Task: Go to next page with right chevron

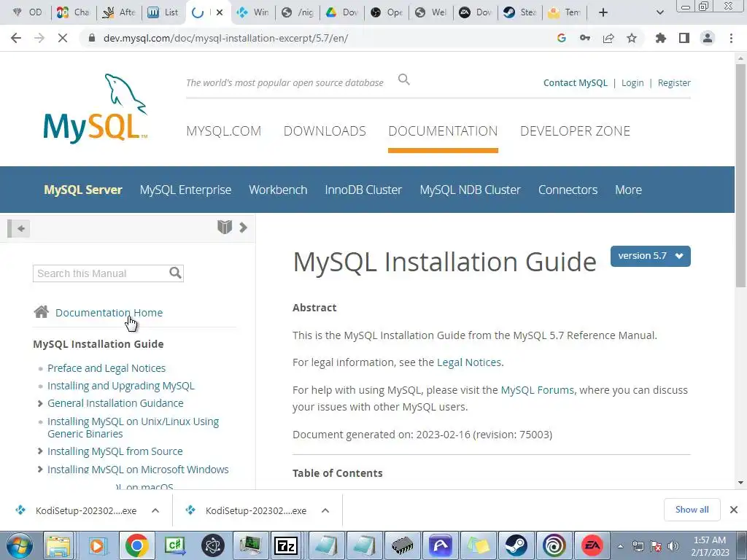Action: tap(244, 227)
